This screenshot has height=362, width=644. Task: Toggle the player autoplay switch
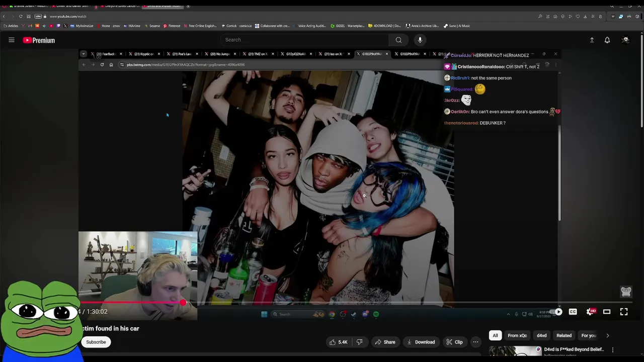pos(556,312)
